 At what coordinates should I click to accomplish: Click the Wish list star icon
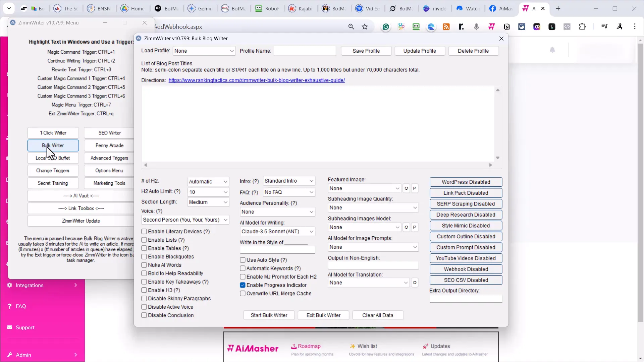pos(353,346)
